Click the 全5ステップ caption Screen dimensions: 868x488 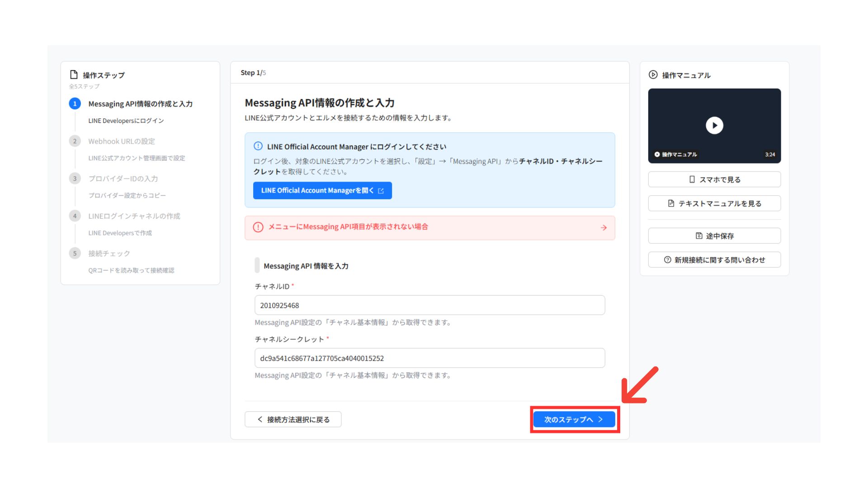[x=84, y=86]
